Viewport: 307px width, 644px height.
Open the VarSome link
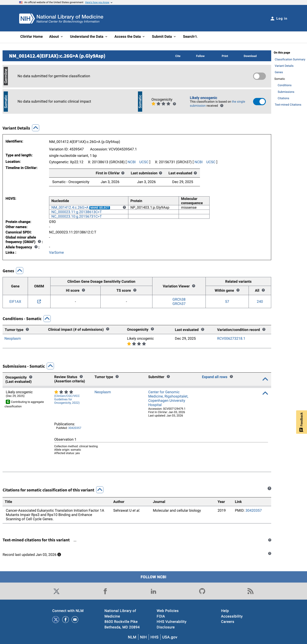pyautogui.click(x=56, y=252)
